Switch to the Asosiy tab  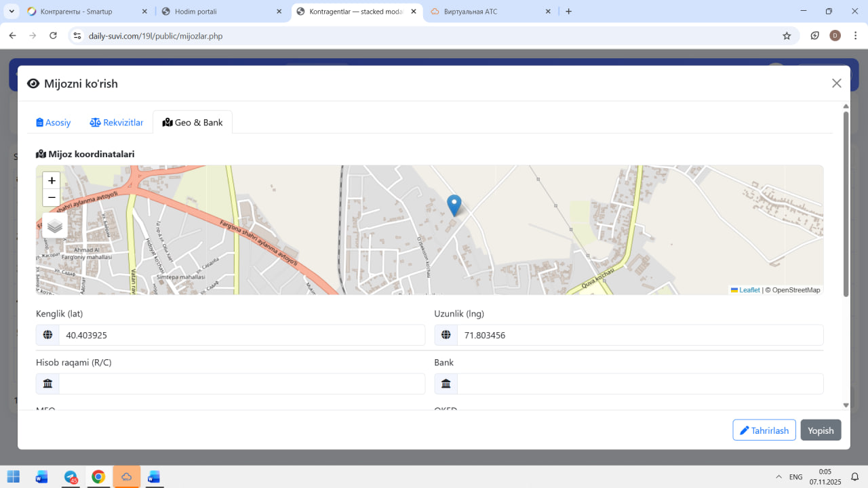[x=54, y=123]
